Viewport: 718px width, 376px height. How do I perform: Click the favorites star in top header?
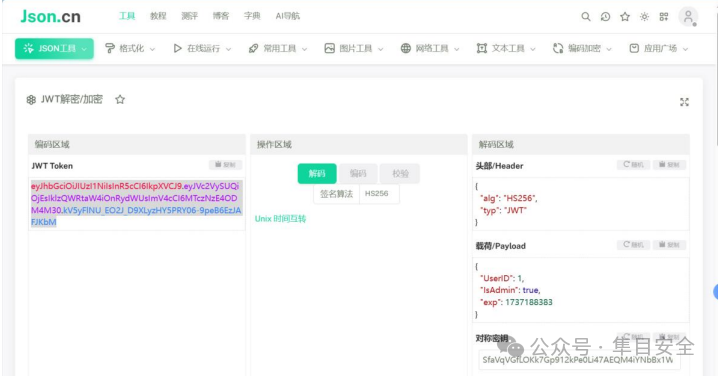click(x=625, y=16)
